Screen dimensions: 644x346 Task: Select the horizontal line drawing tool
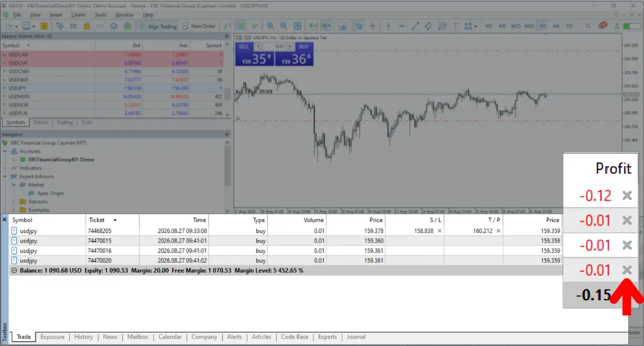click(401, 26)
